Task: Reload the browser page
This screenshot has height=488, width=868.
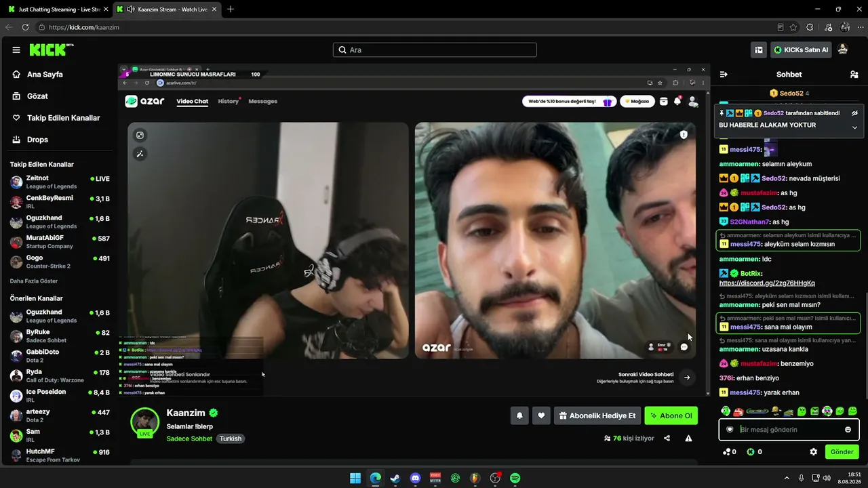Action: pyautogui.click(x=25, y=27)
